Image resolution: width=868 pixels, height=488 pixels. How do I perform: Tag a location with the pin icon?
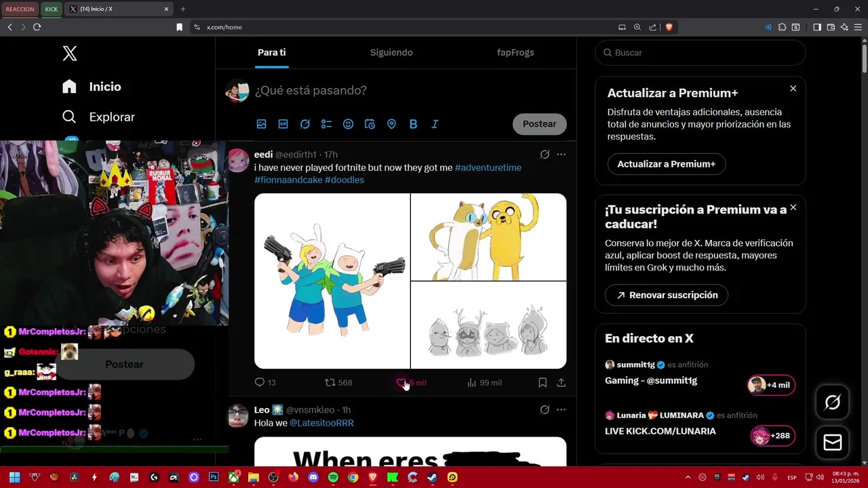(391, 124)
